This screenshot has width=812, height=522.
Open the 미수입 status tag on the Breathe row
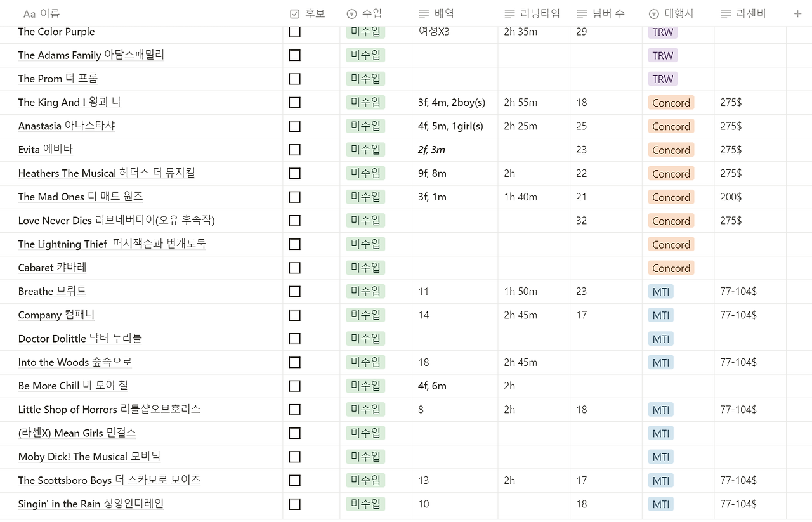tap(365, 291)
